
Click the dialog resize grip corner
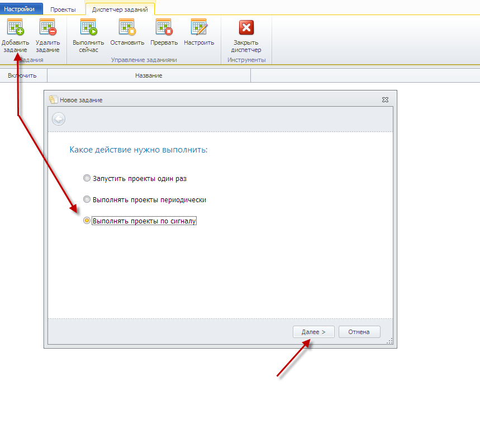[x=389, y=341]
